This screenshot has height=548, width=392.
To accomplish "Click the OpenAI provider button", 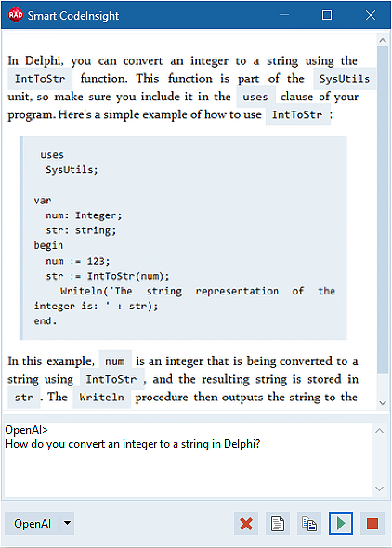I will (33, 524).
